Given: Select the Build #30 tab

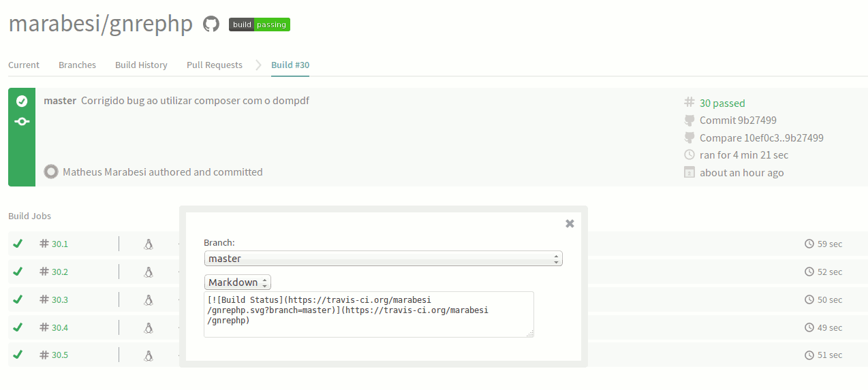Looking at the screenshot, I should (290, 65).
